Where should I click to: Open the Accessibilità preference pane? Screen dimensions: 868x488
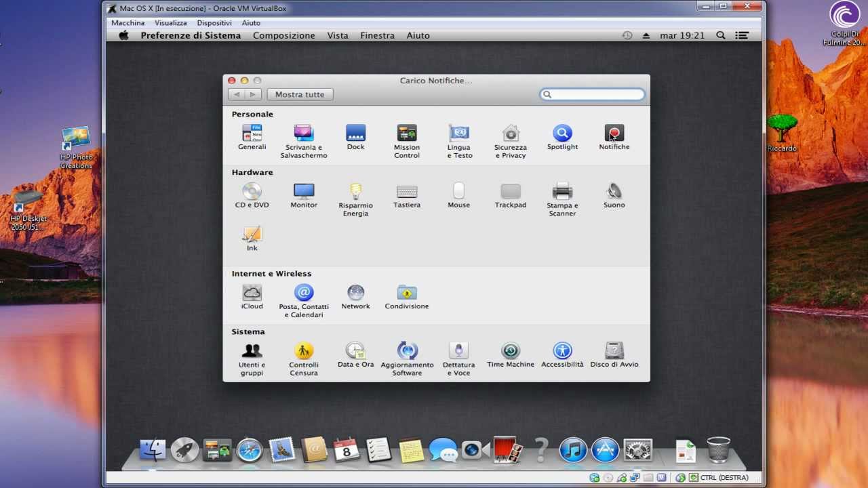click(562, 355)
